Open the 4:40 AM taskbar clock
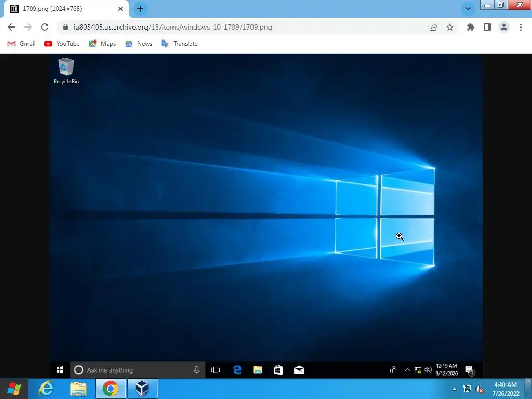This screenshot has height=399, width=532. (506, 389)
